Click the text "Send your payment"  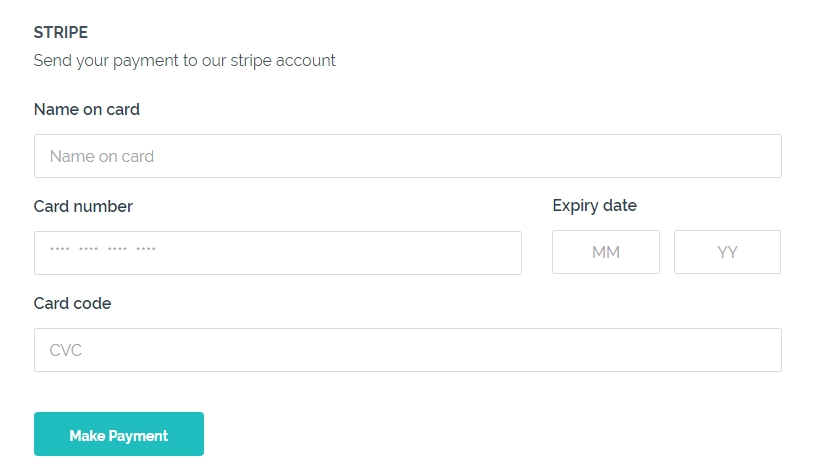(92, 60)
